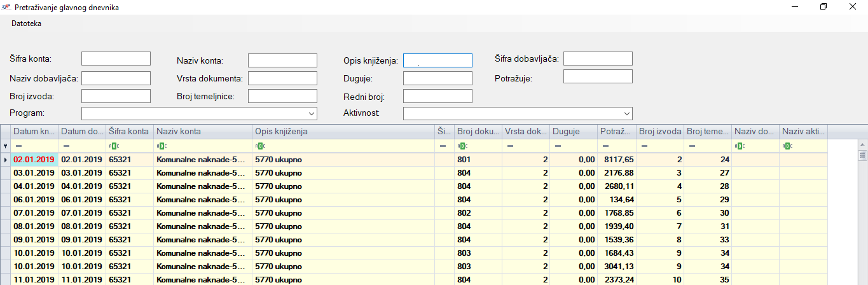Image resolution: width=868 pixels, height=285 pixels.
Task: Click the filter operator icon under Naziv konta
Action: [160, 146]
